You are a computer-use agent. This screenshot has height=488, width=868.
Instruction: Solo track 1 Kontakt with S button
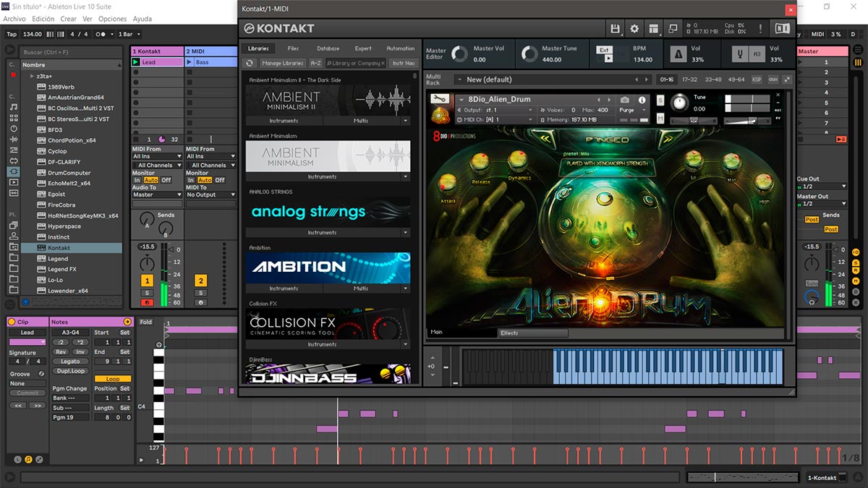pos(147,293)
